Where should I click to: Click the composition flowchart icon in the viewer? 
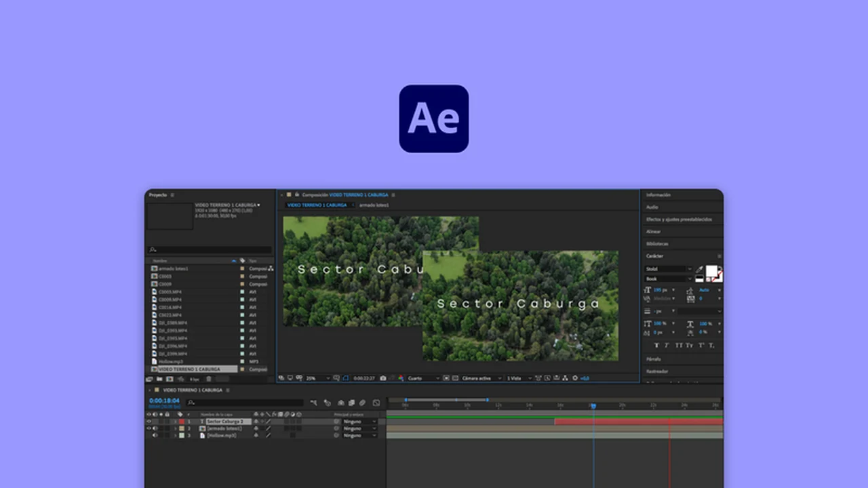[566, 378]
